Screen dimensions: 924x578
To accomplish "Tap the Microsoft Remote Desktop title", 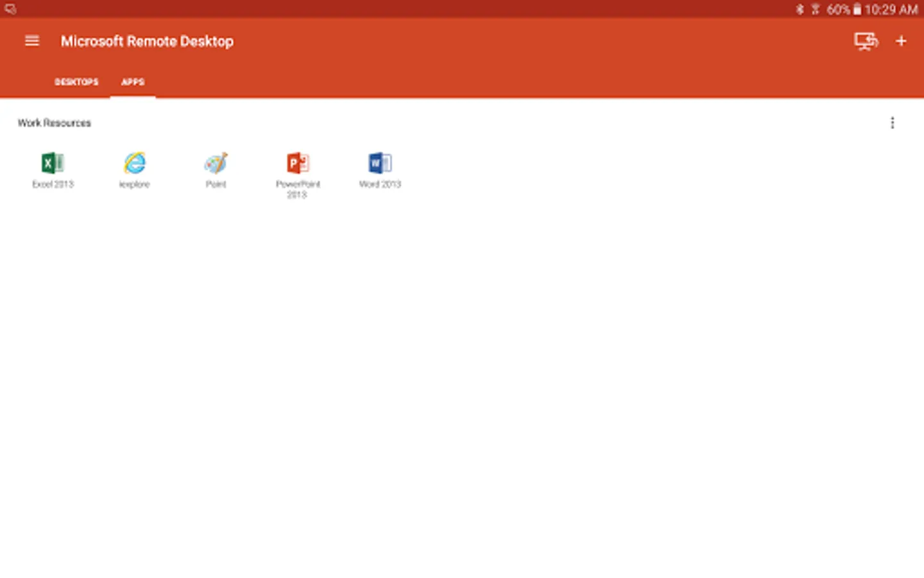I will [x=147, y=41].
